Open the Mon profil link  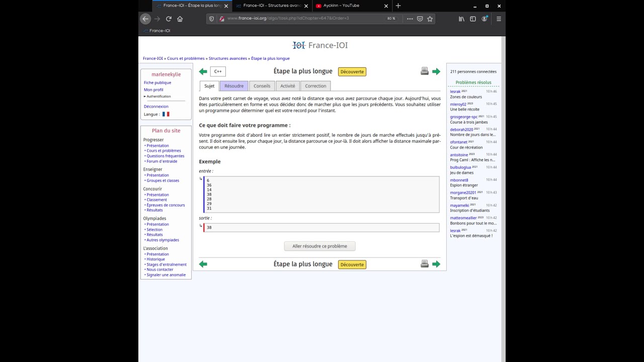coord(153,90)
